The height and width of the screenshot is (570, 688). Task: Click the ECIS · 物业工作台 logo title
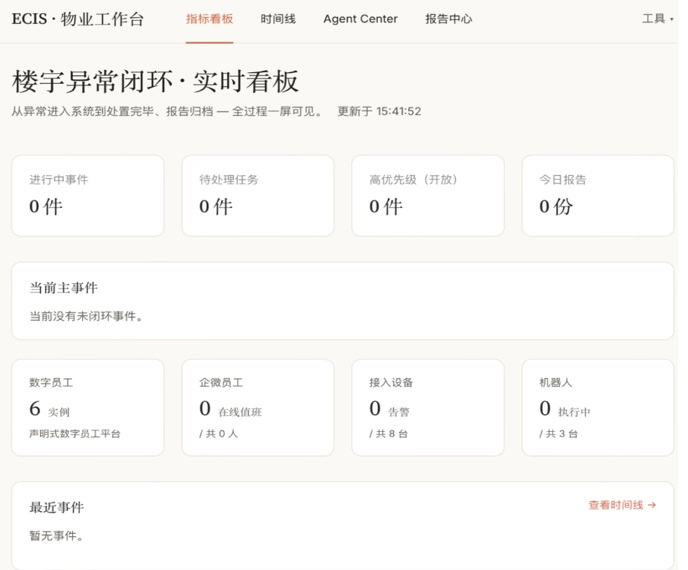pos(78,19)
